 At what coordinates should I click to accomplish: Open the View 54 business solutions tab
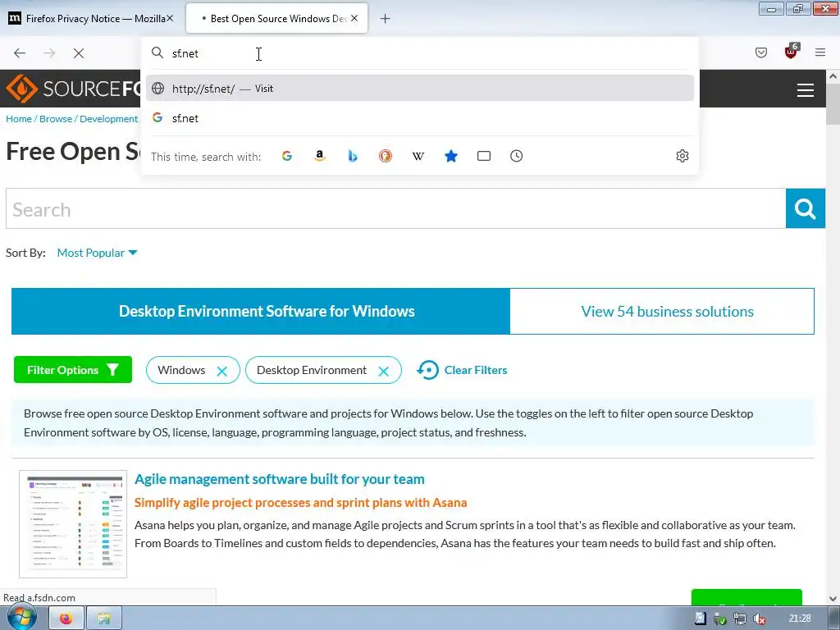(662, 311)
